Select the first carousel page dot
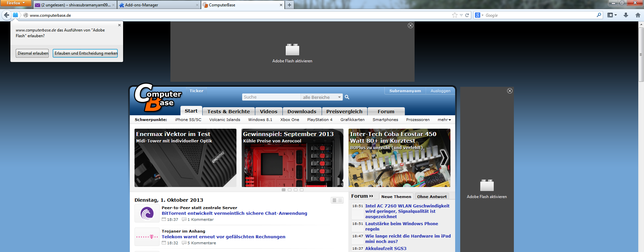This screenshot has width=644, height=252. pos(284,190)
